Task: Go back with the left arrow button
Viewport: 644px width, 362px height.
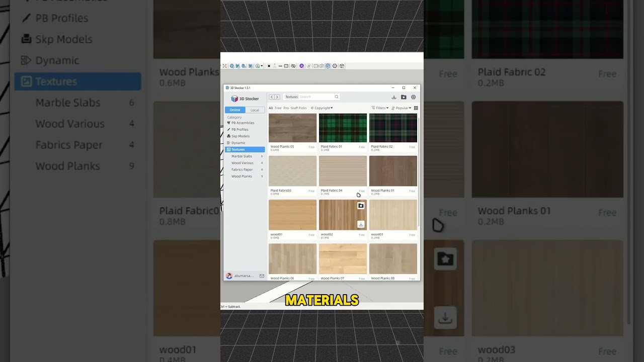Action: (272, 97)
